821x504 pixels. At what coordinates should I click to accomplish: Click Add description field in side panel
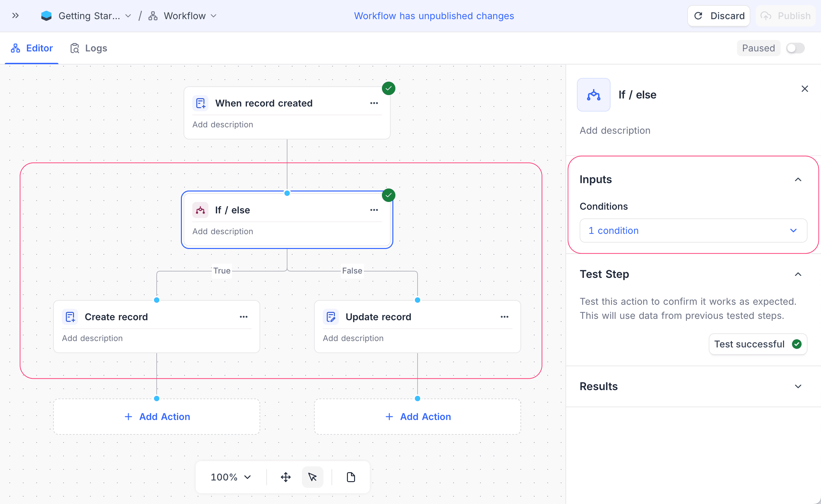615,130
